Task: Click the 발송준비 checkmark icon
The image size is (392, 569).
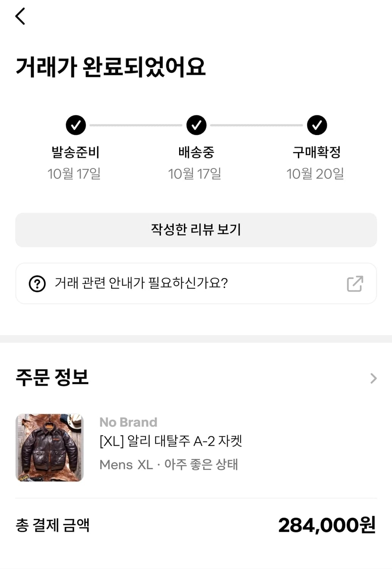Action: 76,125
